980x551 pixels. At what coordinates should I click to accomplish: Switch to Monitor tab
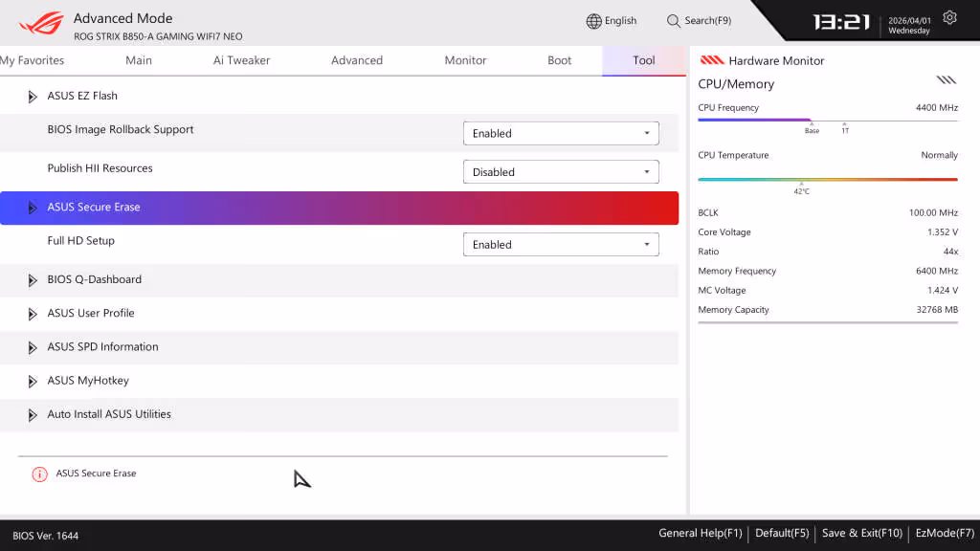[465, 60]
